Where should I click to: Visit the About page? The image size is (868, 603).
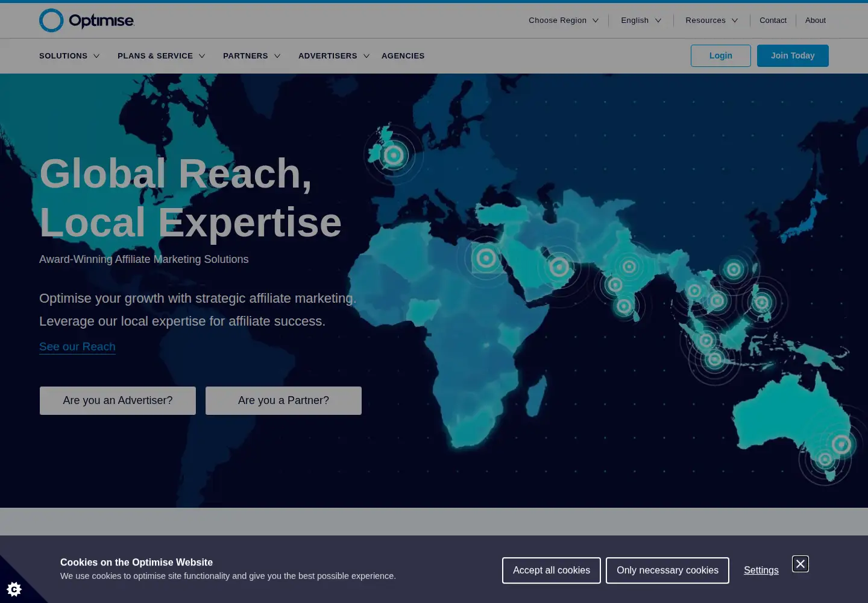tap(816, 21)
